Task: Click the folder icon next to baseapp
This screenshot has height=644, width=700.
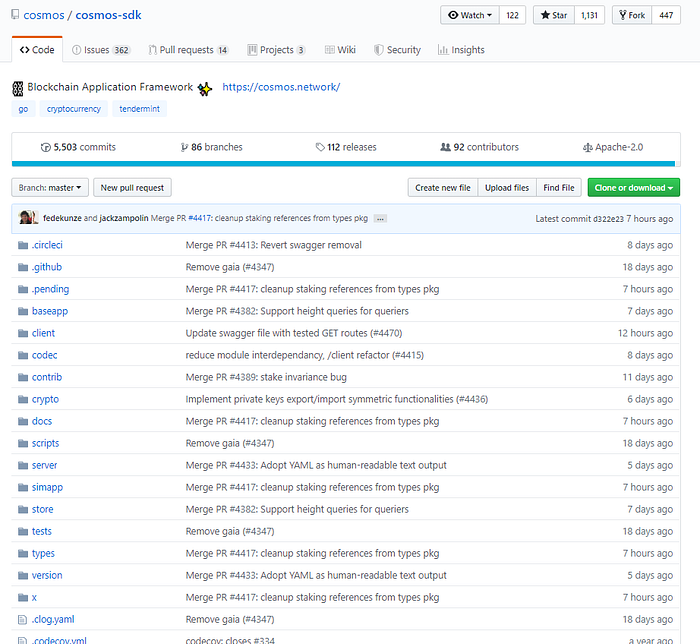Action: [x=23, y=311]
